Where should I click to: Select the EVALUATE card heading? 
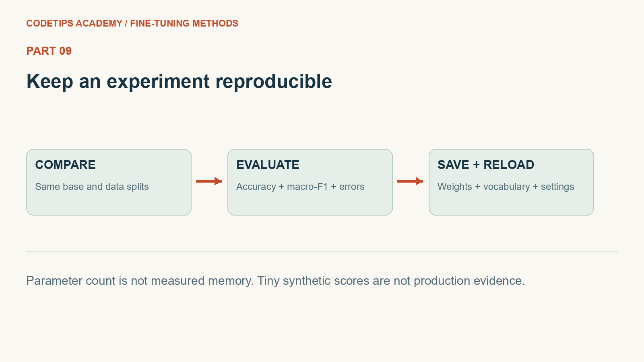coord(268,165)
